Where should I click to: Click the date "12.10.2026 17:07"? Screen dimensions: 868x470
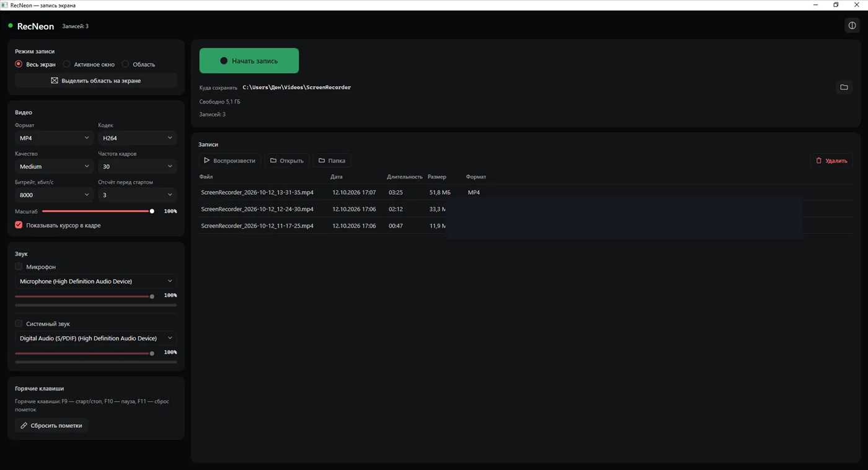point(354,192)
